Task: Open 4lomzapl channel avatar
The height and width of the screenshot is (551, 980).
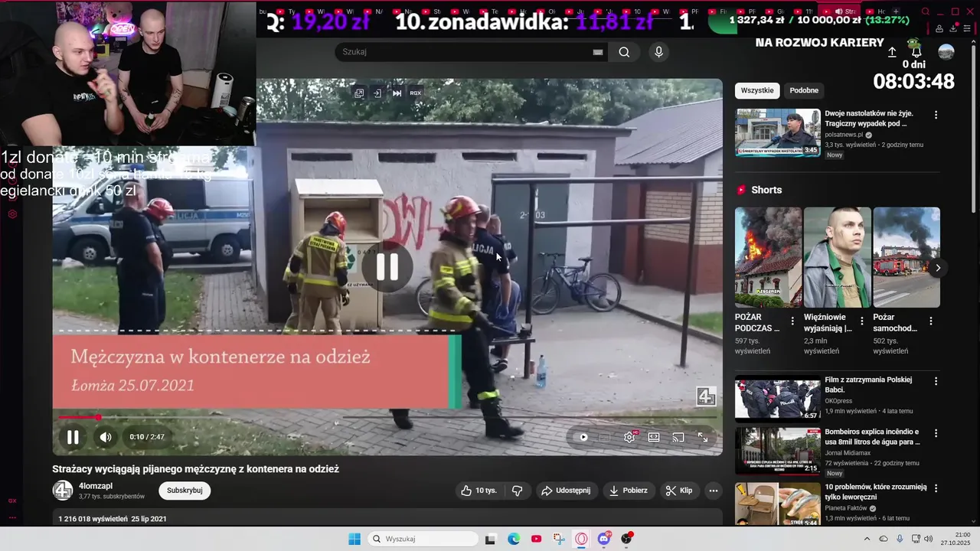Action: pos(63,491)
